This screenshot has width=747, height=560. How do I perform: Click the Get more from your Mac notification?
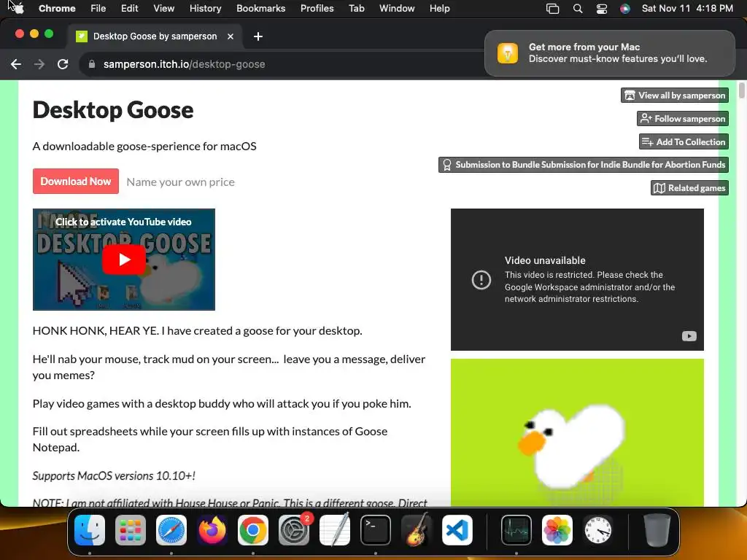click(x=610, y=52)
